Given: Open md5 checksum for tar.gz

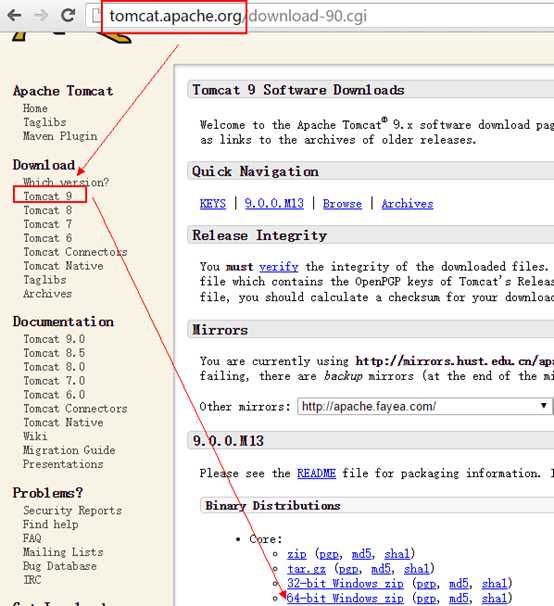Looking at the screenshot, I should point(381,569).
